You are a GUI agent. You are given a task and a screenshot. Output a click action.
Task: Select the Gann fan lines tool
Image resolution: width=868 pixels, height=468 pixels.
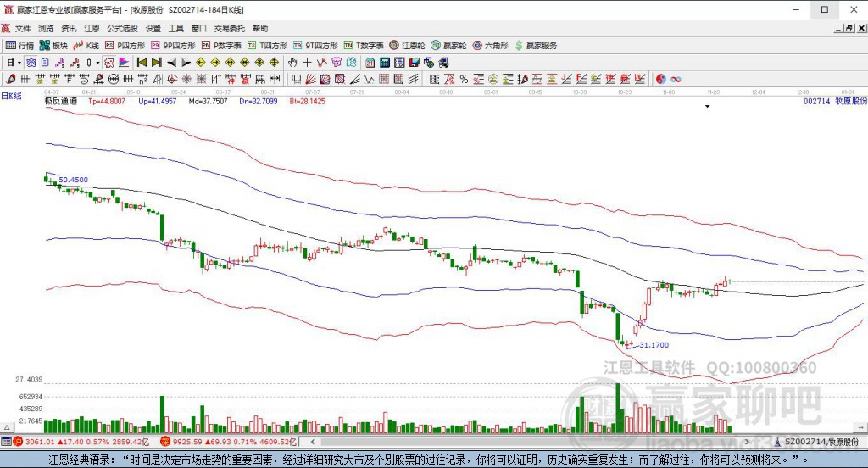(311, 79)
